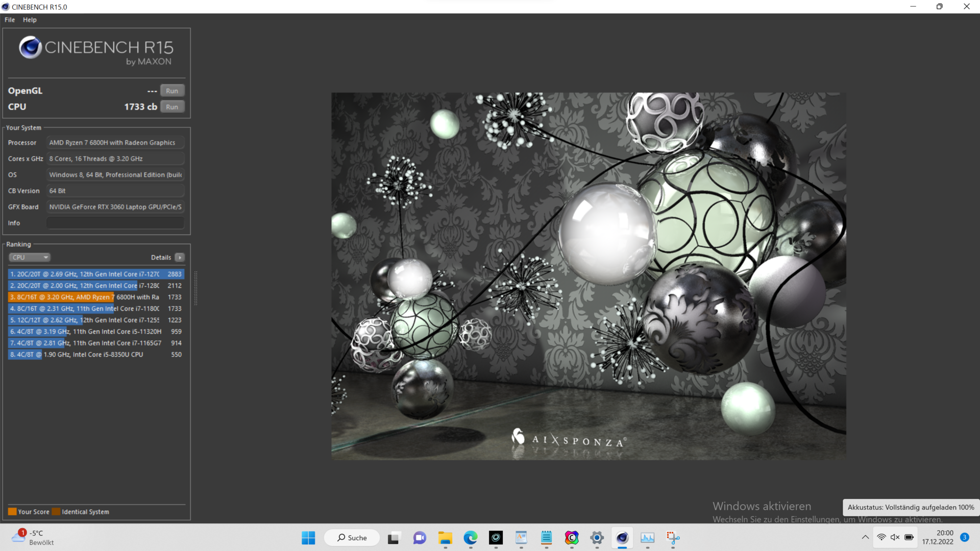The width and height of the screenshot is (980, 551).
Task: Open Windows Start menu
Action: coord(308,538)
